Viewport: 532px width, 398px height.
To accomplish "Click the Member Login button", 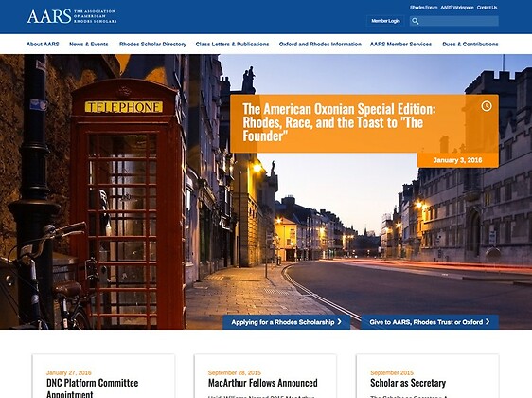I will 385,21.
